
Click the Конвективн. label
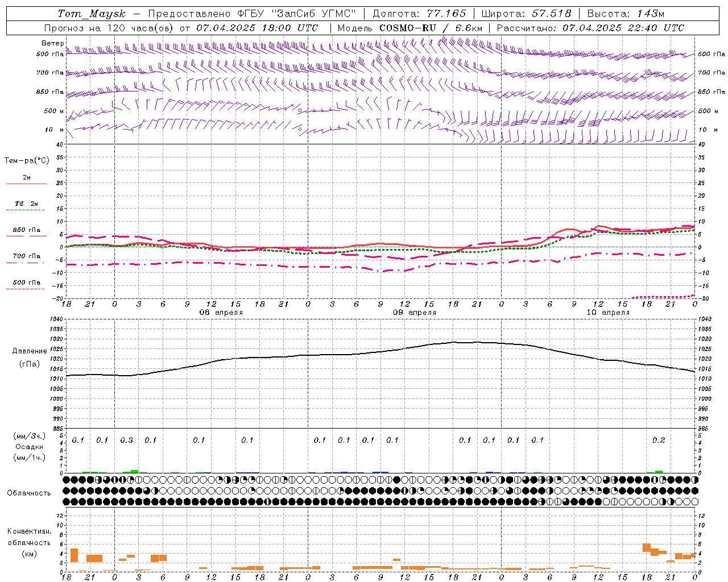tap(29, 531)
